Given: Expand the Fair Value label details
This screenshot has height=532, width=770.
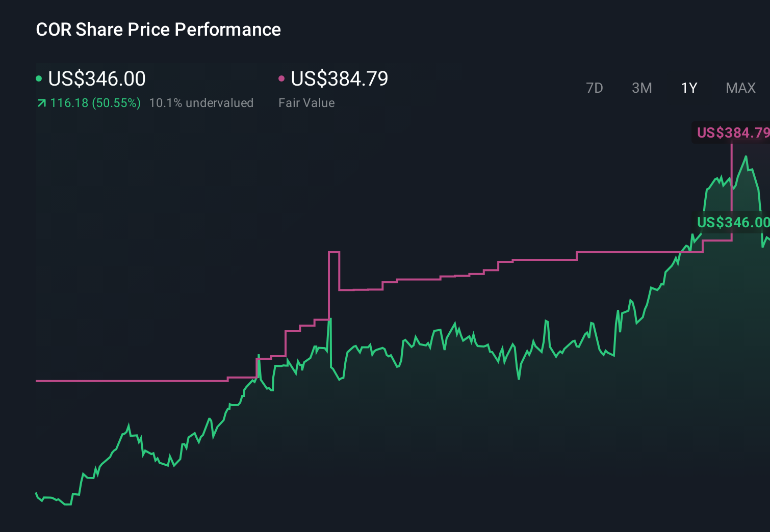Looking at the screenshot, I should click(x=306, y=102).
